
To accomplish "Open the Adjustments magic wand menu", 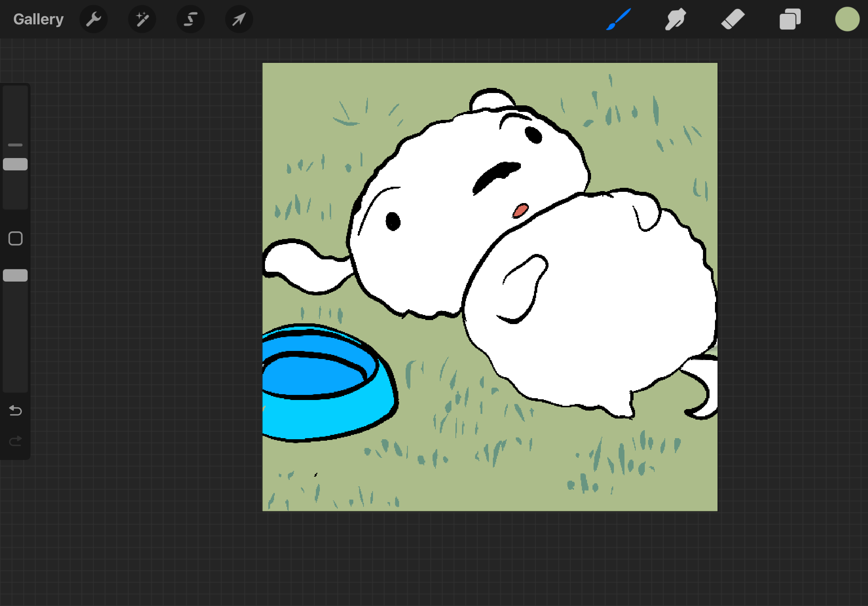I will 142,19.
